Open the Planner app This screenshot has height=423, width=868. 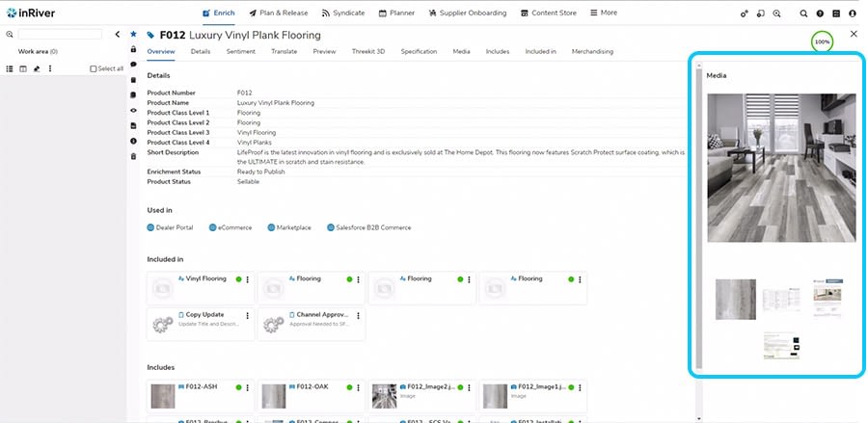point(397,13)
